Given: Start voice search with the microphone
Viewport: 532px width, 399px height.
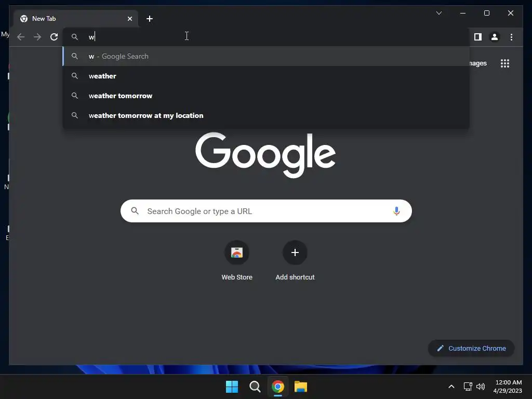Looking at the screenshot, I should point(396,211).
